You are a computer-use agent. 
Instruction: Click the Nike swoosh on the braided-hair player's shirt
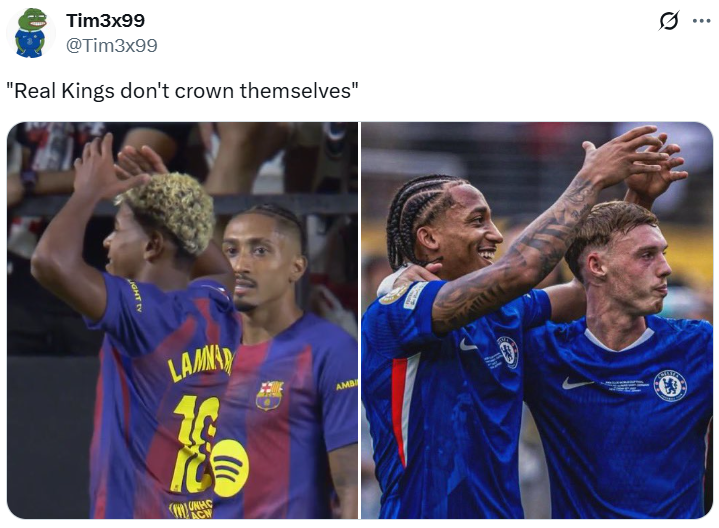[469, 345]
